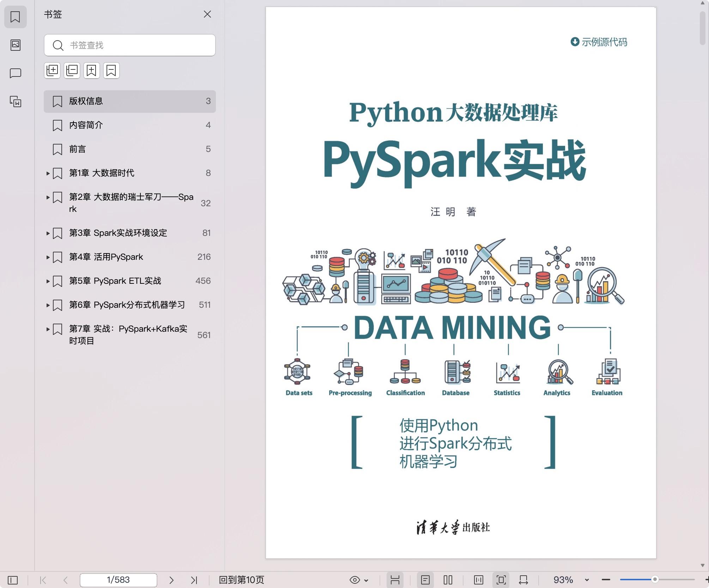This screenshot has height=588, width=709.
Task: Click the 书签查找 search field
Action: (130, 45)
